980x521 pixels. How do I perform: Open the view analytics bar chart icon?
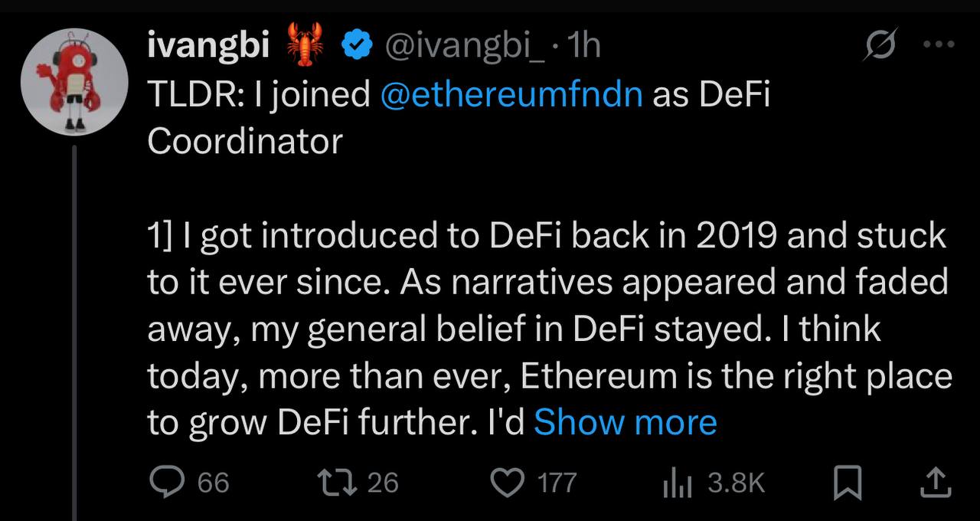[x=677, y=483]
